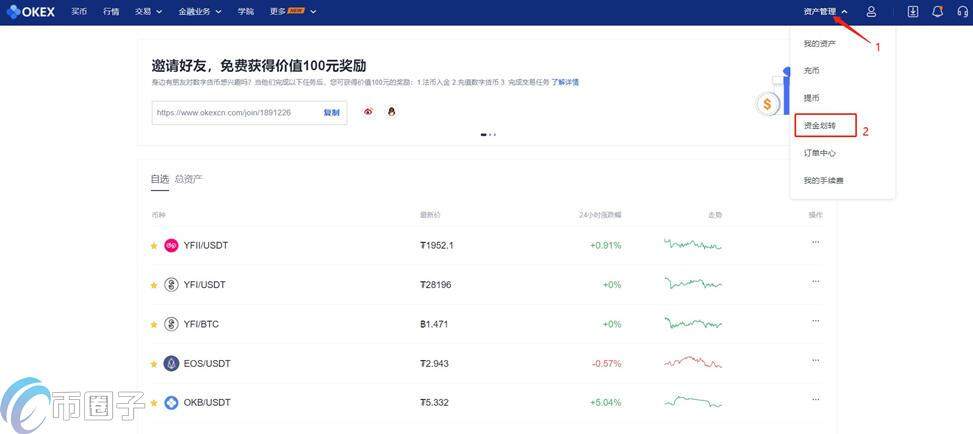The height and width of the screenshot is (434, 973).
Task: Open the notifications bell
Action: point(938,11)
